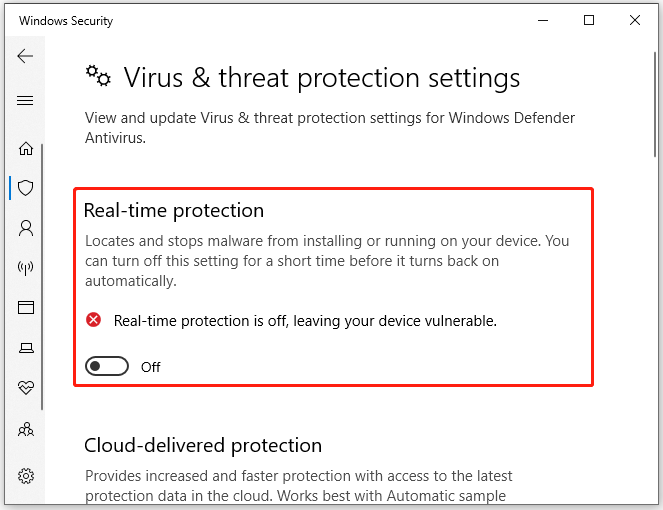Minimize the Windows Security window
This screenshot has width=663, height=510.
tap(543, 20)
